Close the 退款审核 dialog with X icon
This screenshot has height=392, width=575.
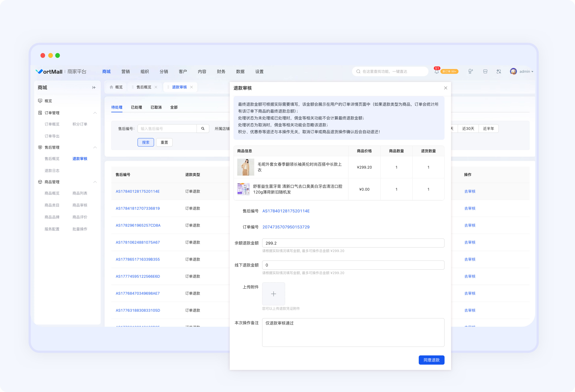(x=446, y=88)
